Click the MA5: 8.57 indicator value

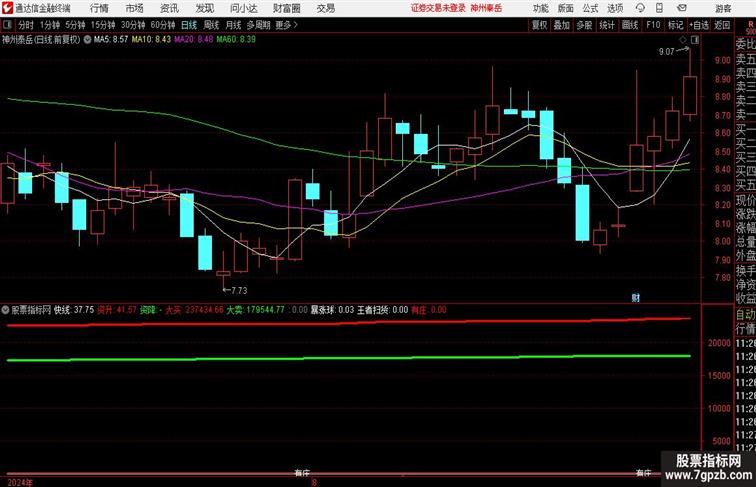pos(111,40)
